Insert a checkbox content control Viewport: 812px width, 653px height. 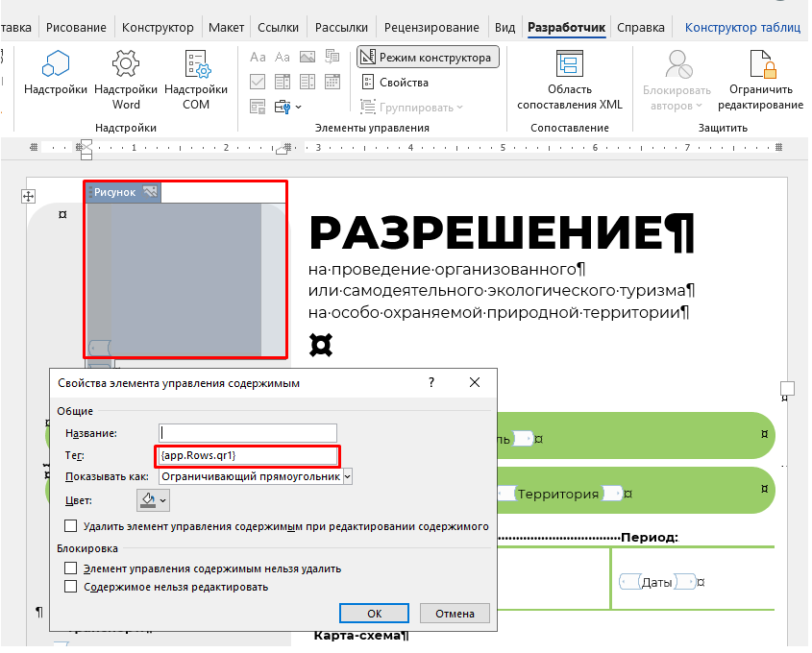point(258,82)
